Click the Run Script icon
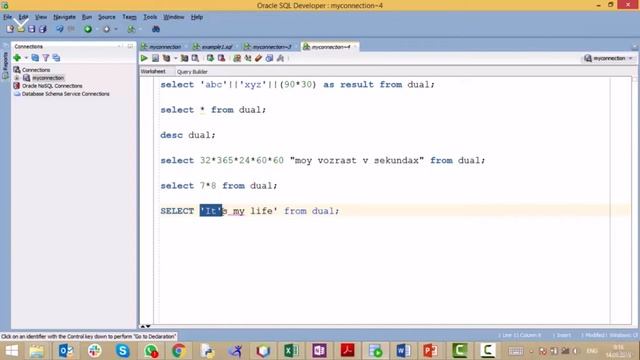Viewport: 640px width, 360px height. coord(156,58)
